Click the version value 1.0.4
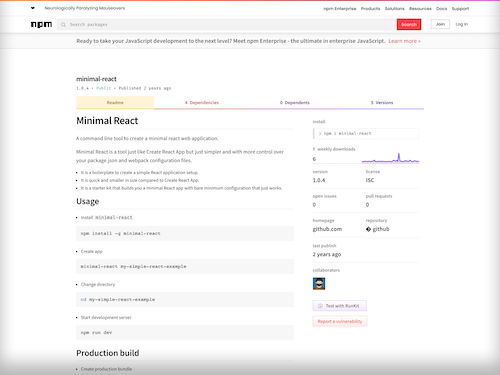 tap(319, 180)
